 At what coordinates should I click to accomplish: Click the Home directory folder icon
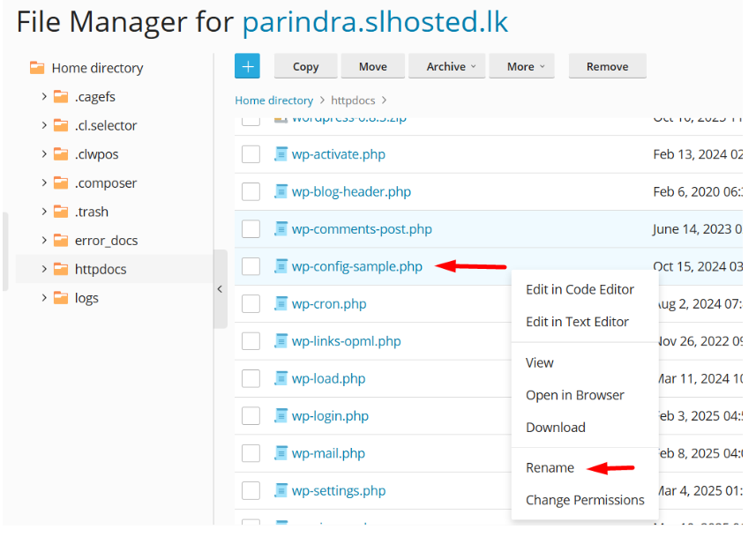tap(37, 68)
